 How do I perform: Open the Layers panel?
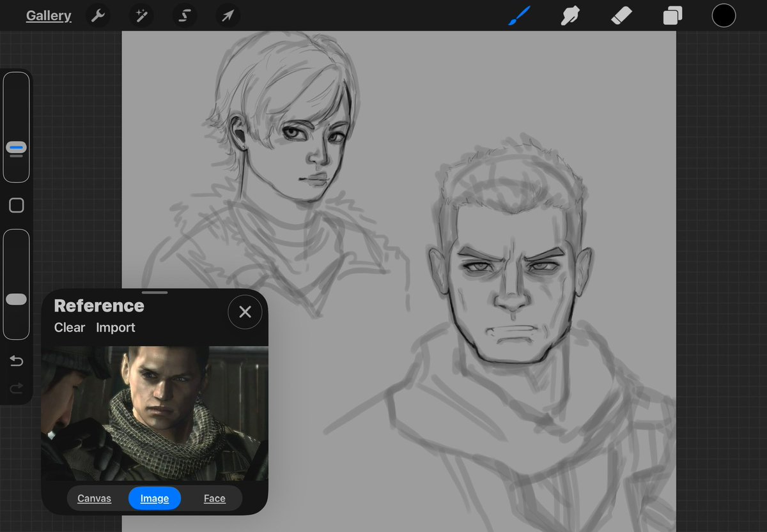(672, 16)
